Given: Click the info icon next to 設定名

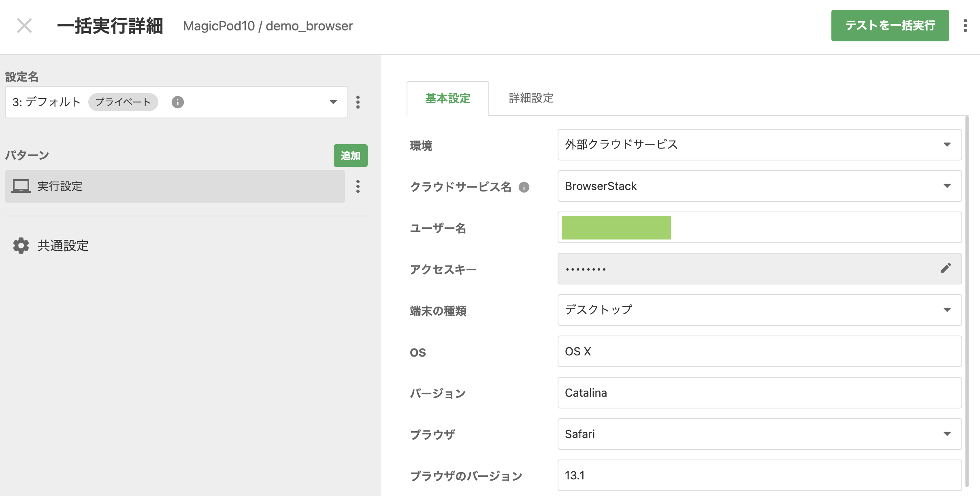Looking at the screenshot, I should [177, 102].
